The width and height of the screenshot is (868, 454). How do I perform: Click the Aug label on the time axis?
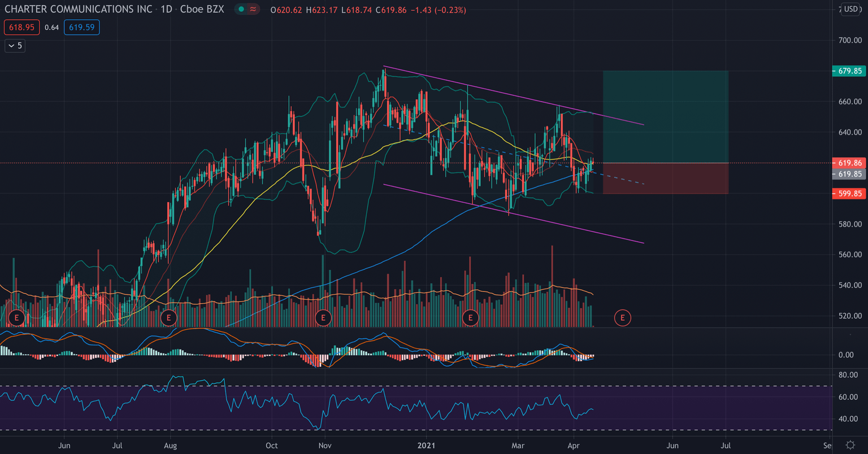pos(170,446)
